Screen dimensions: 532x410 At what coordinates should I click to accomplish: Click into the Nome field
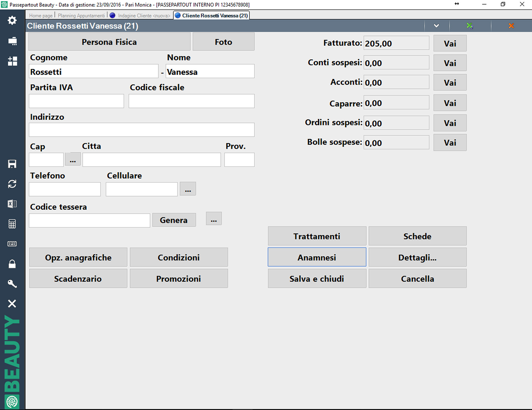tap(210, 72)
